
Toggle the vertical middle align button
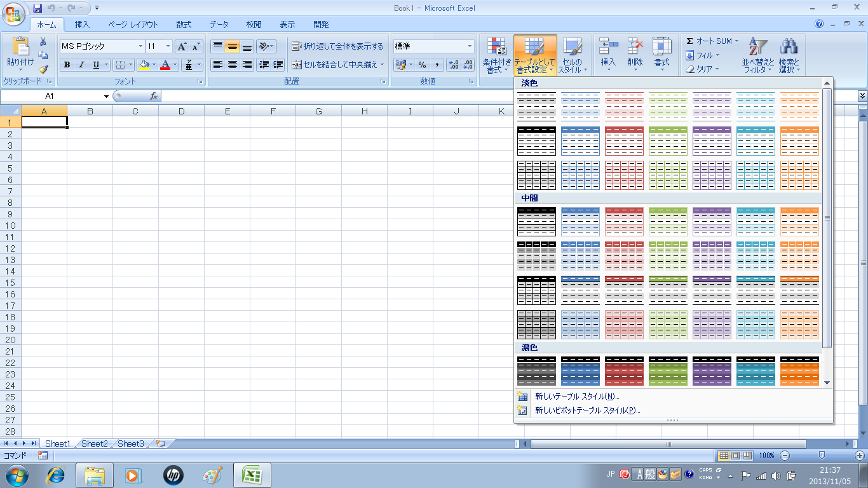pyautogui.click(x=233, y=46)
